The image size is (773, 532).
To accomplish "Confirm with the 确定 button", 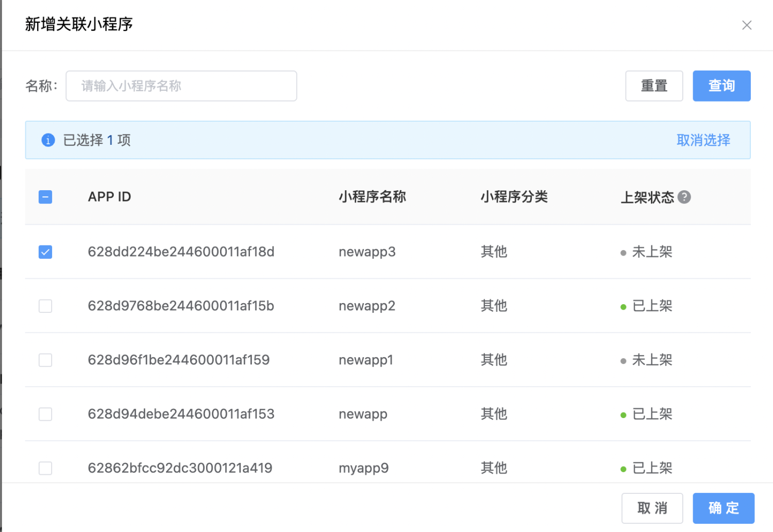I will point(724,508).
